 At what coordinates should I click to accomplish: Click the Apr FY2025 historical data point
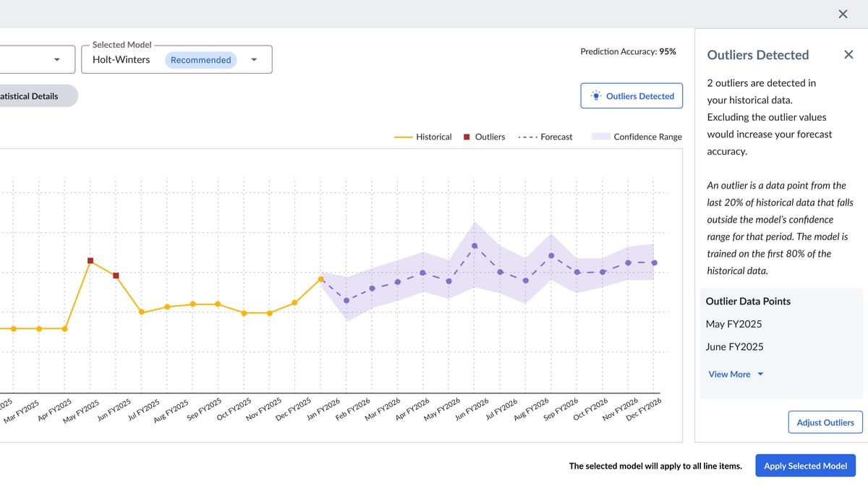tap(64, 328)
